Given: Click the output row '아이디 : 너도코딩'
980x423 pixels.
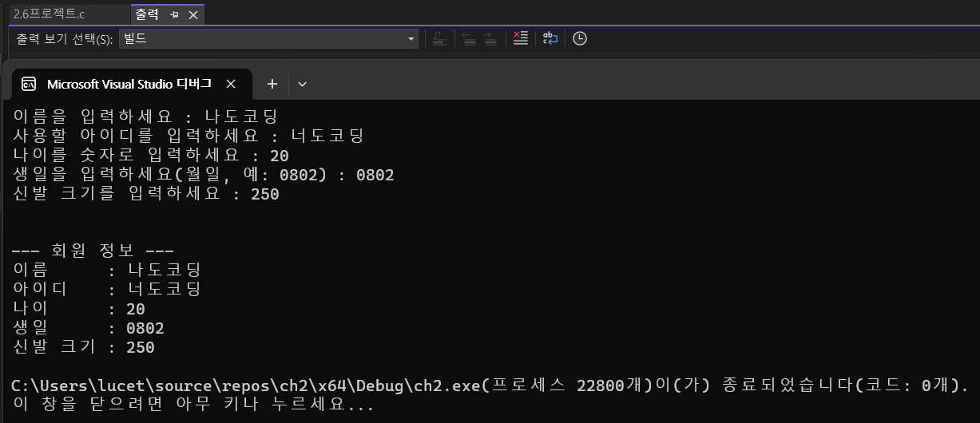Looking at the screenshot, I should tap(107, 289).
